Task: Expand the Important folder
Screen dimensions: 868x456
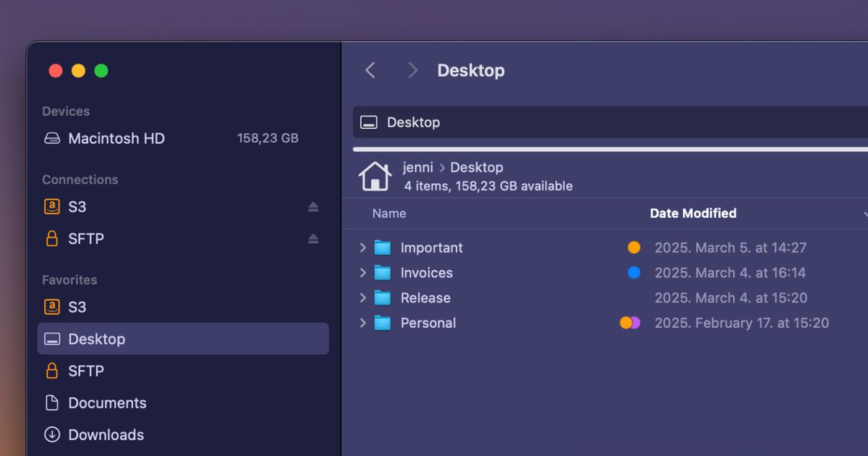Action: (363, 248)
